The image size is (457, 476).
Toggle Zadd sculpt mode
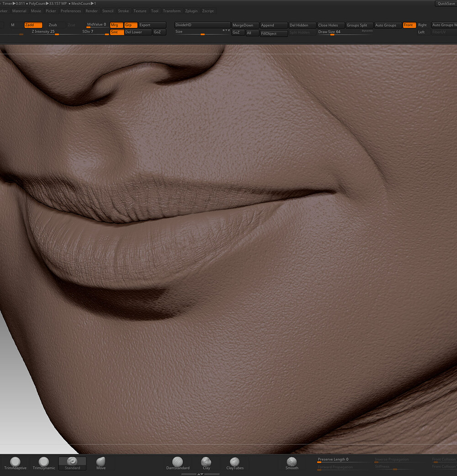(33, 25)
